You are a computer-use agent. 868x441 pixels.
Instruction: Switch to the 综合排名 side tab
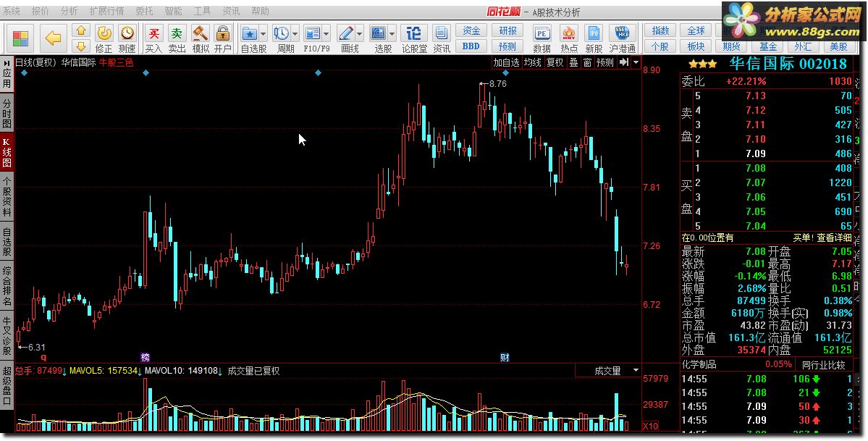tap(7, 287)
